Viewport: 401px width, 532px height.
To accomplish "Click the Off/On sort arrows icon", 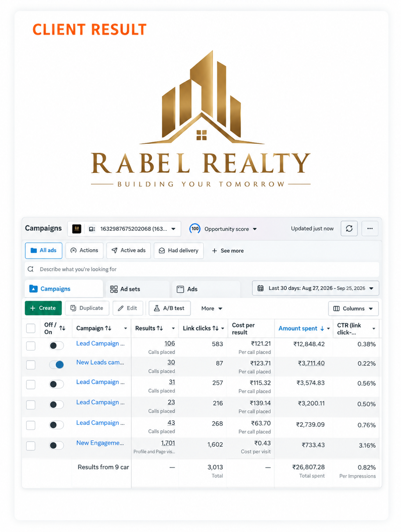I will [x=62, y=328].
